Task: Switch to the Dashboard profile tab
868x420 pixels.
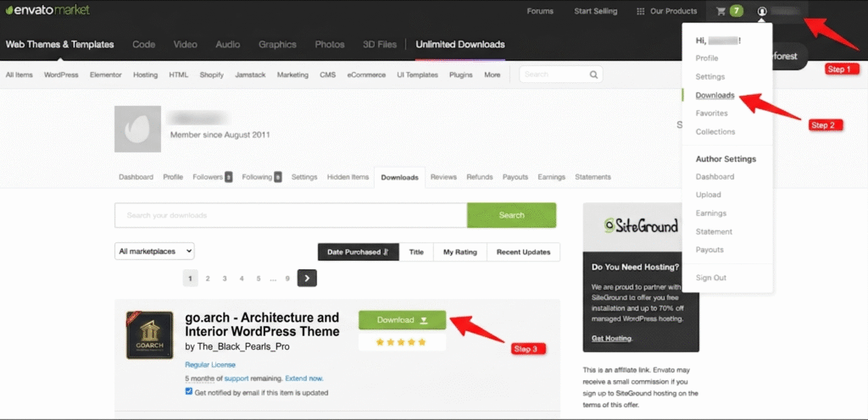Action: coord(136,177)
